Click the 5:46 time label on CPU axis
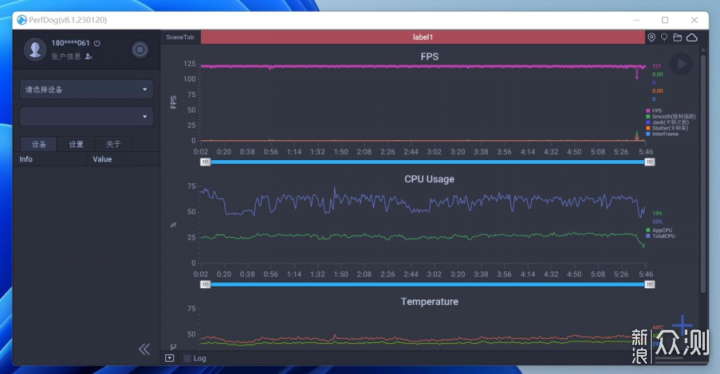 pos(646,274)
